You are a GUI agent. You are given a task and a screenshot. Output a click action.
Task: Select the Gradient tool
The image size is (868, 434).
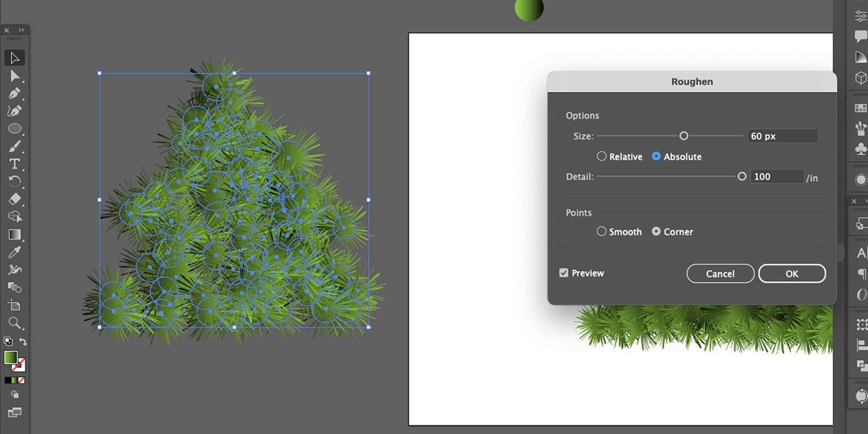point(14,235)
